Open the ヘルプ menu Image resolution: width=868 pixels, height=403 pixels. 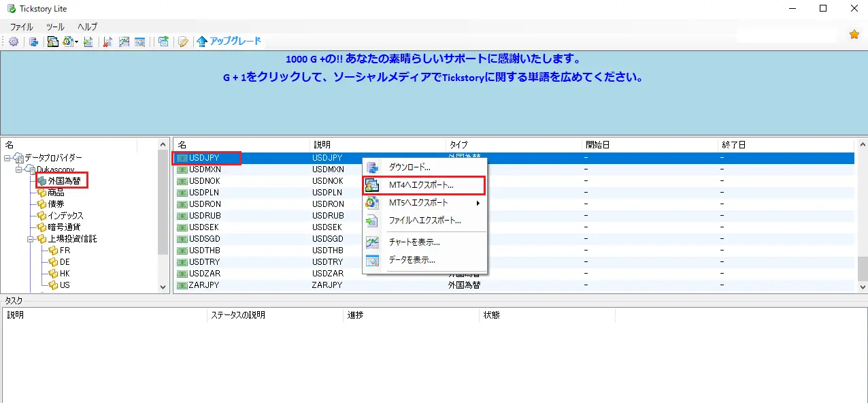(x=87, y=27)
